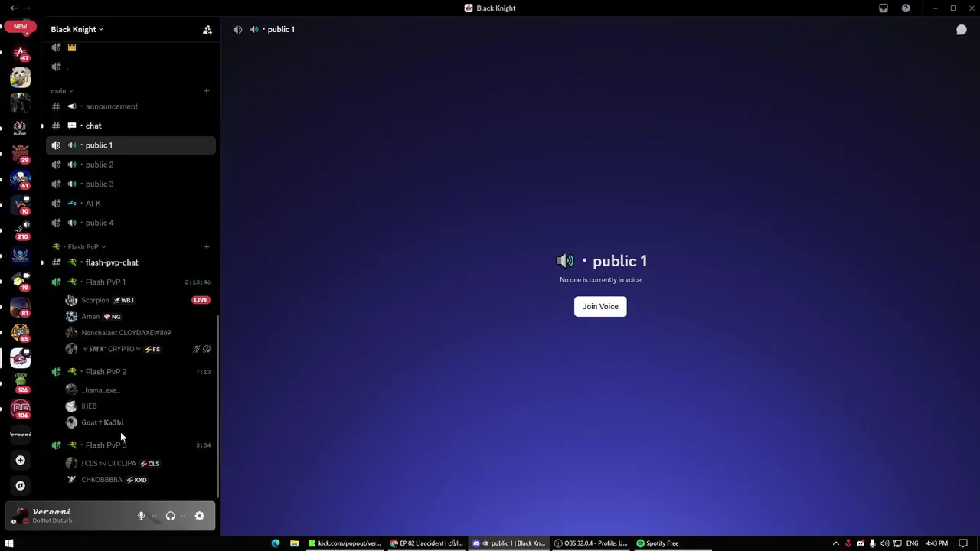Click user Scorpion in Flash PvP 1

point(139,300)
